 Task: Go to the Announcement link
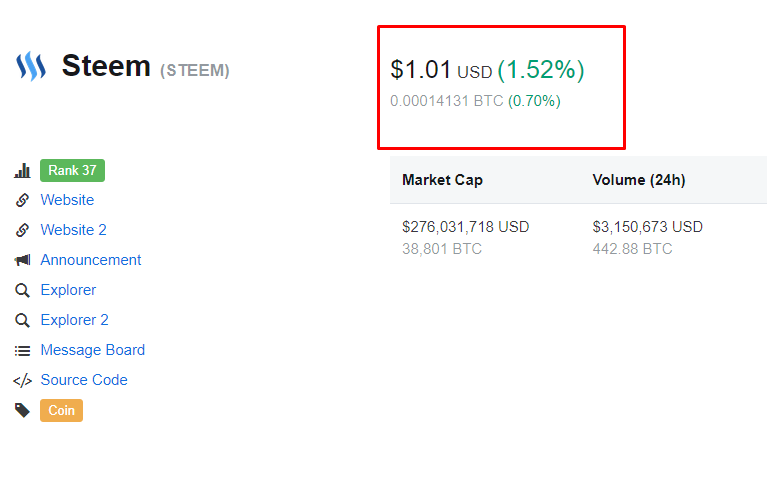[91, 260]
